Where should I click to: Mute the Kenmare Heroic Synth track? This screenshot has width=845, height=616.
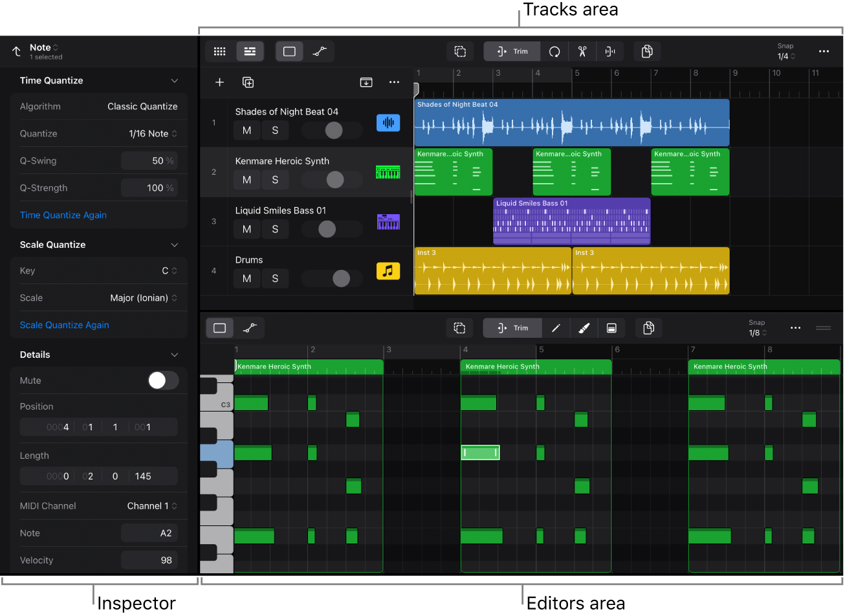(x=247, y=179)
